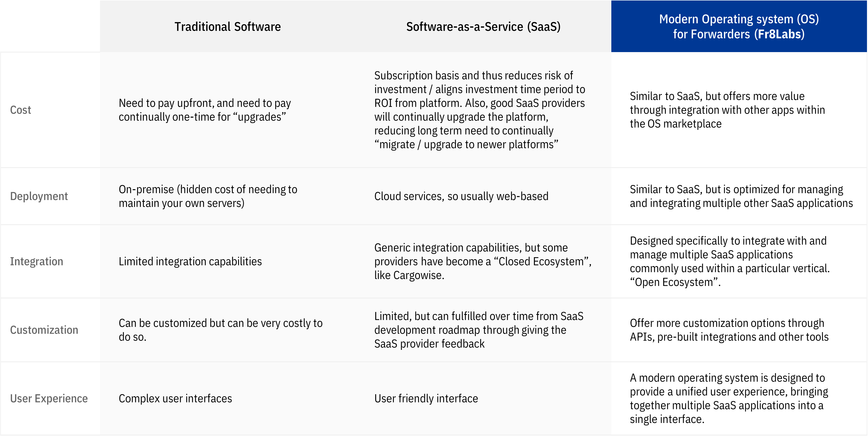The image size is (868, 436).
Task: Select the 'On-premise' deployment cell
Action: (208, 196)
